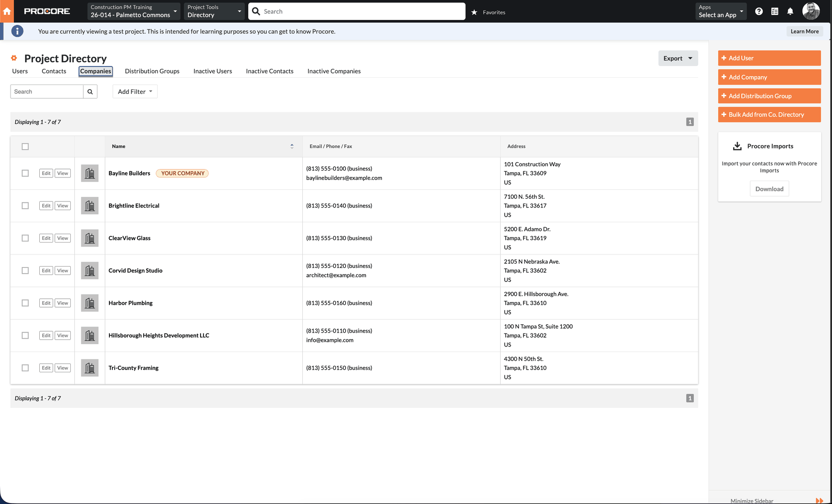This screenshot has height=504, width=832.
Task: Click Bulk Add from Co. Directory
Action: [769, 115]
